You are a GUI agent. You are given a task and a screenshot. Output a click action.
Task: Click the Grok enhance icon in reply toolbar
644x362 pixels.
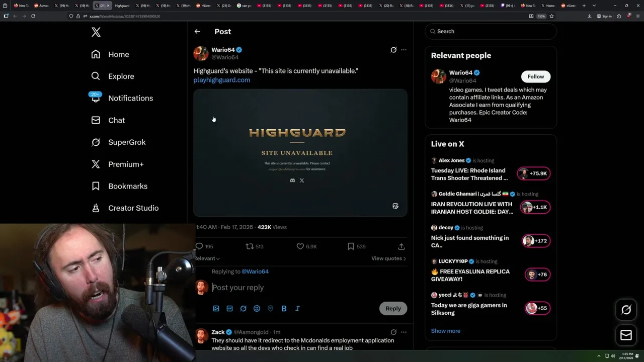(243, 308)
